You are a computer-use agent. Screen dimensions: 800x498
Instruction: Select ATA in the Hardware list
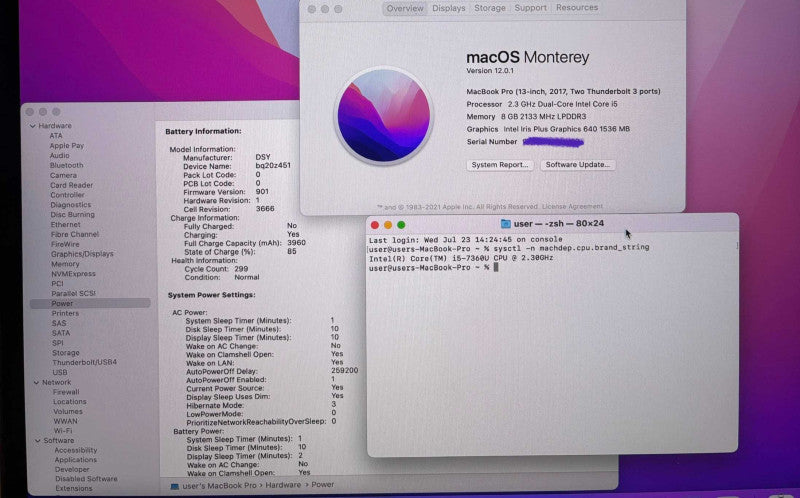click(56, 136)
